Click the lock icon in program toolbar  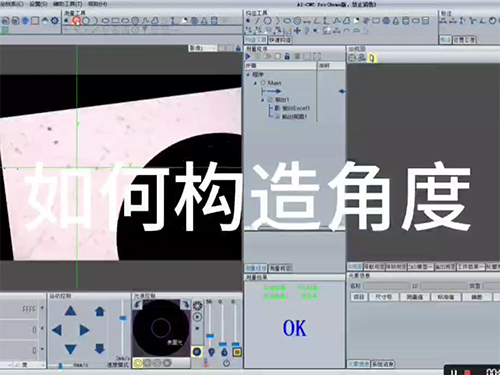point(287,56)
